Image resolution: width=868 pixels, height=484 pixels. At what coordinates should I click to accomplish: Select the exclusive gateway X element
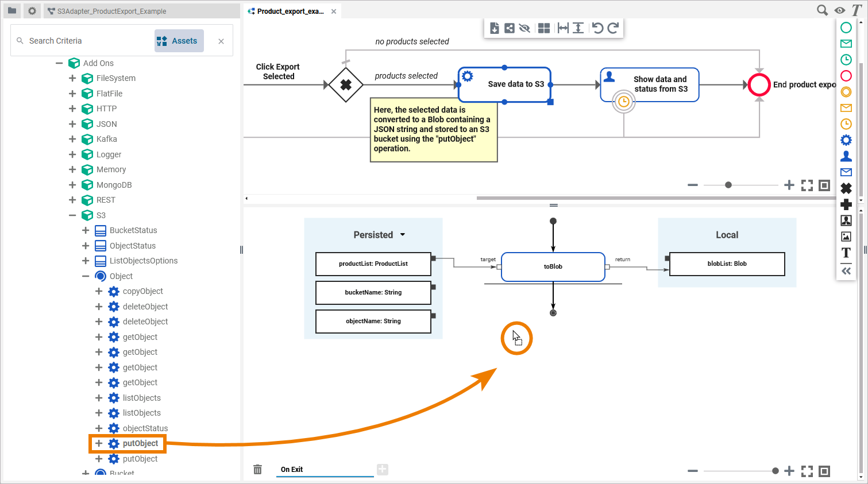846,188
